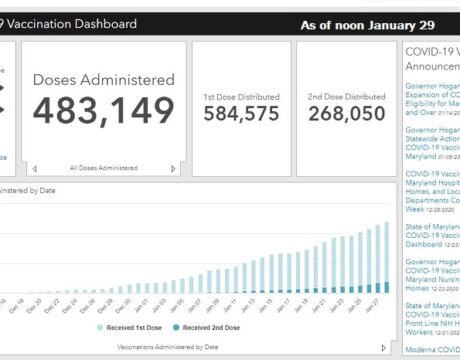Screen dimensions: 460x360
Task: Open the Moderna COVID announcement link
Action: [x=433, y=350]
